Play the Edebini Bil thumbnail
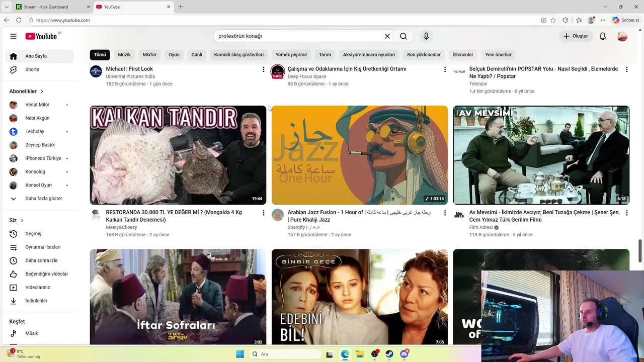 pyautogui.click(x=360, y=297)
